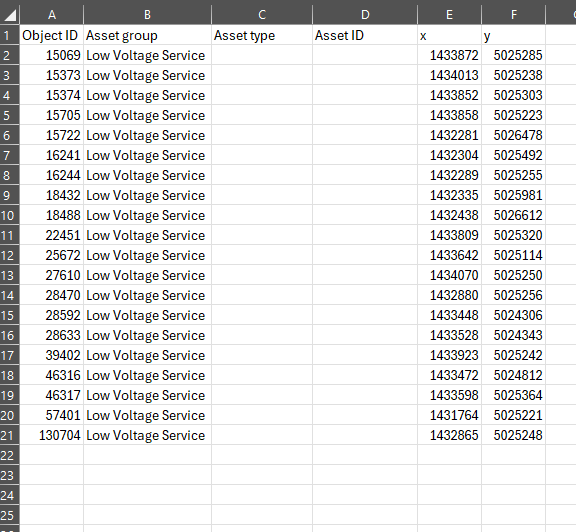The height and width of the screenshot is (532, 576).
Task: Select column A header
Action: [51, 15]
